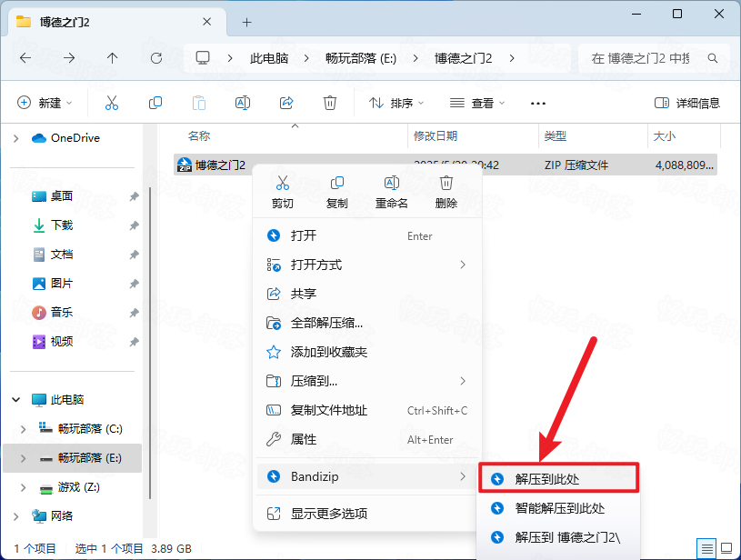This screenshot has width=741, height=560.
Task: Open 属性 from the context menu
Action: pyautogui.click(x=367, y=439)
